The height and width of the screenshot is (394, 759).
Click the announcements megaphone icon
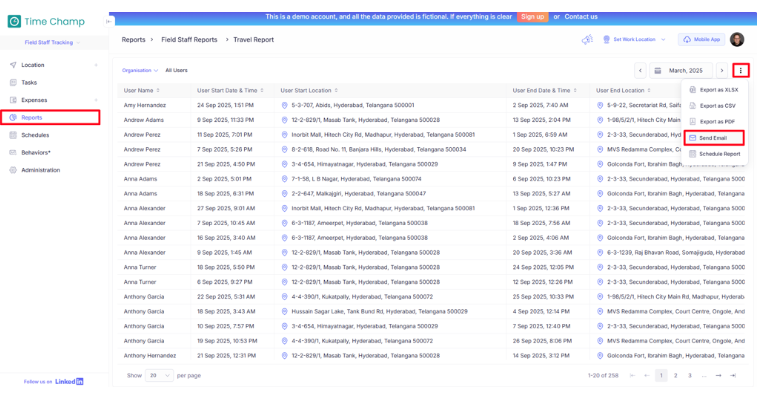pos(587,40)
